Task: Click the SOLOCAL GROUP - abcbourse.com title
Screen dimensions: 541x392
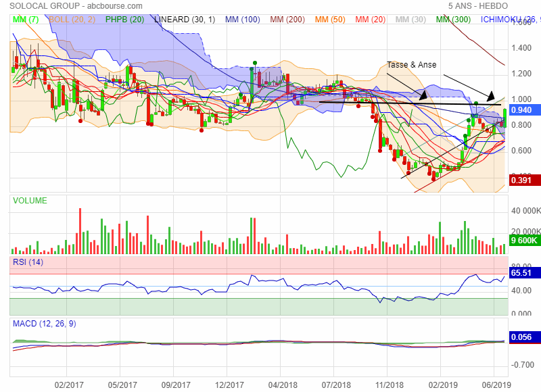Action: [x=76, y=6]
